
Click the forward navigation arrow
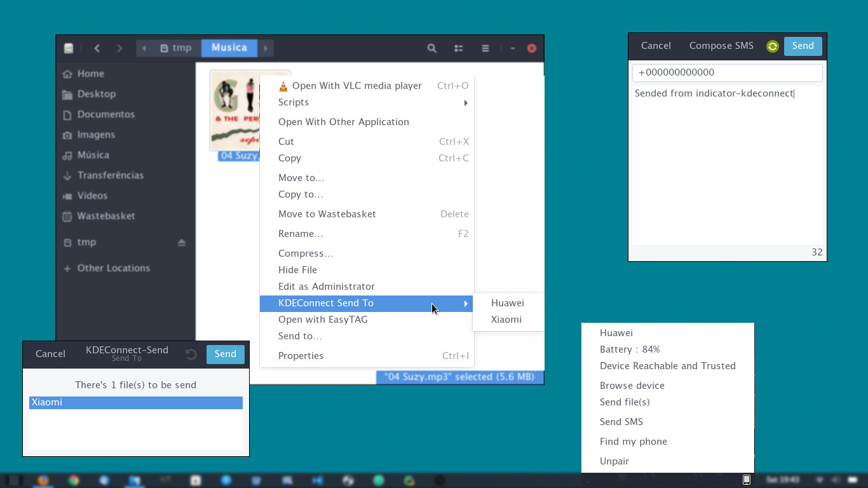coord(119,48)
